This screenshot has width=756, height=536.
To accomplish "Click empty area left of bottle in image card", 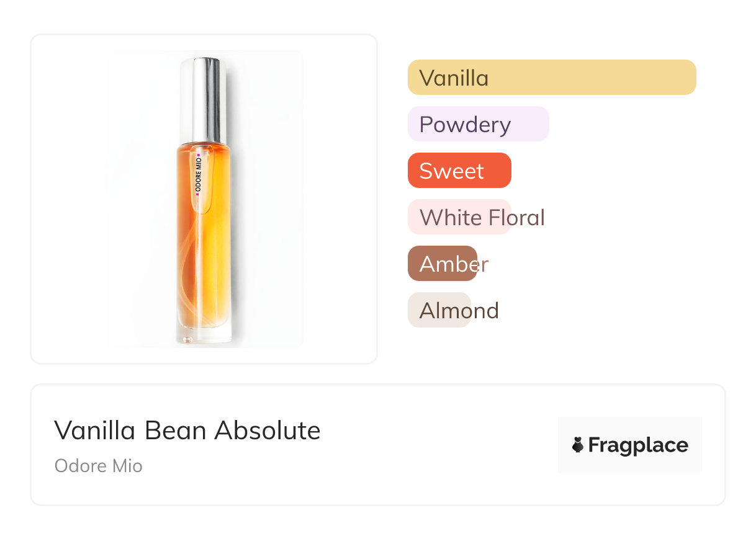I will coord(68,199).
